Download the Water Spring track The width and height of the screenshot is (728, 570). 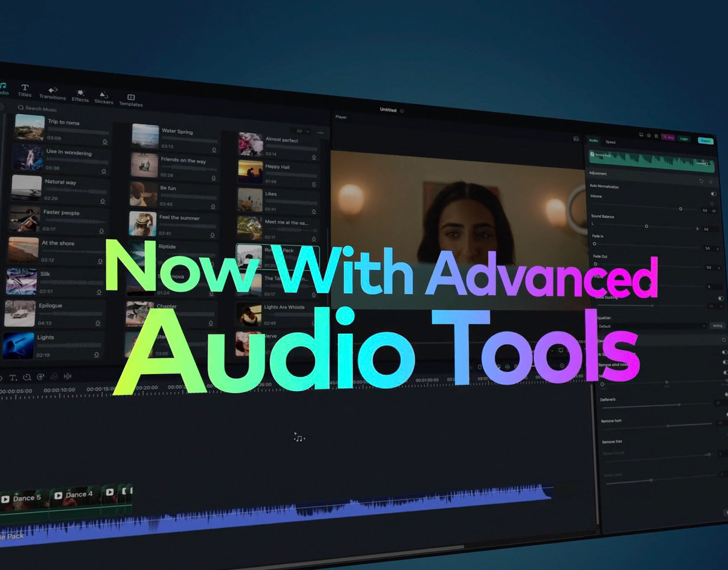[x=214, y=150]
